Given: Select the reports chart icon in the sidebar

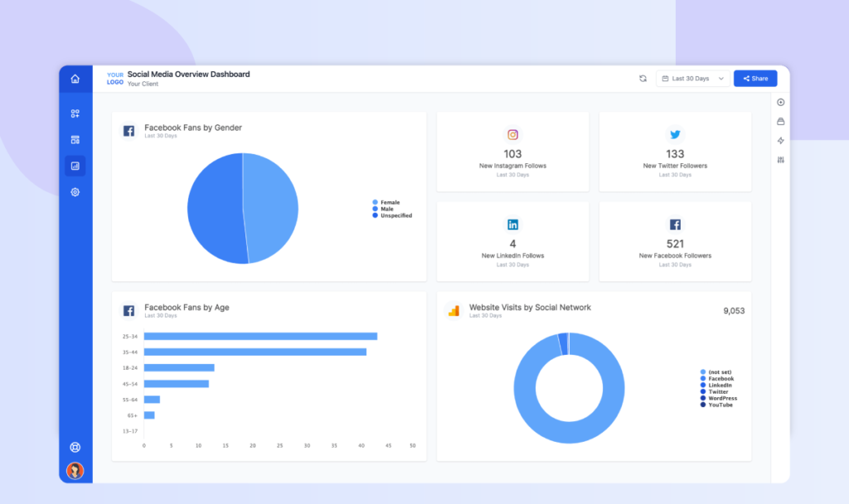Looking at the screenshot, I should point(75,165).
